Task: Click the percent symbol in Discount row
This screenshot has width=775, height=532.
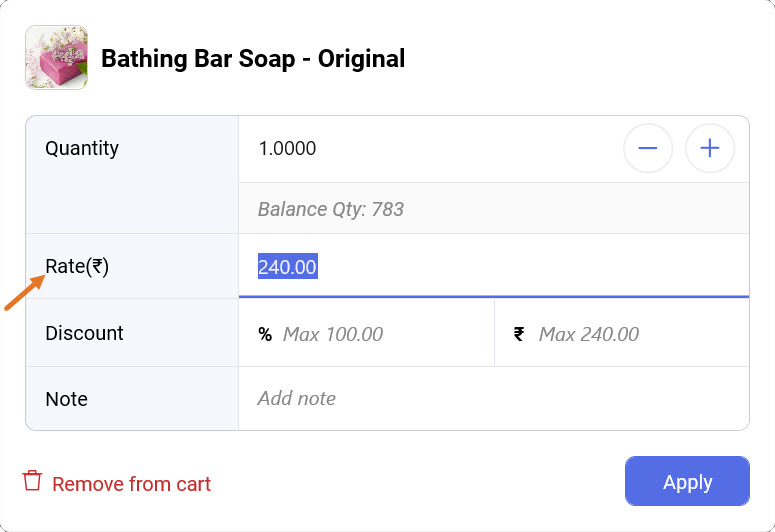Action: (265, 334)
